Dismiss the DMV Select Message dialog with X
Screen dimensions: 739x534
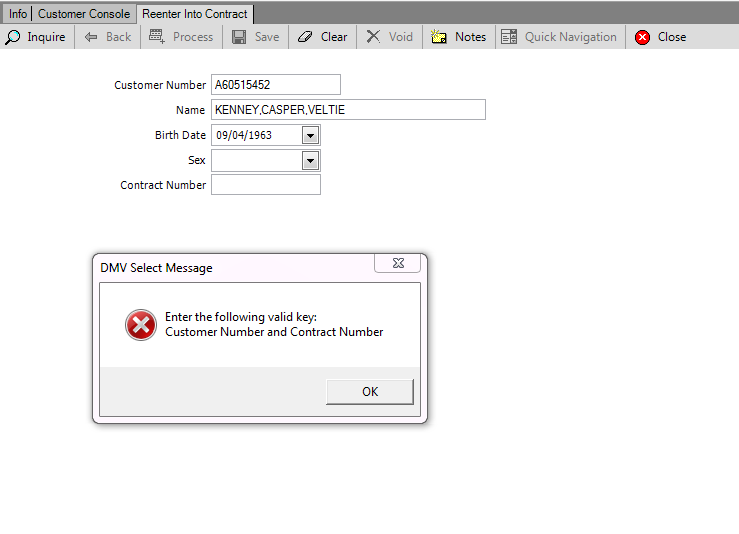397,263
